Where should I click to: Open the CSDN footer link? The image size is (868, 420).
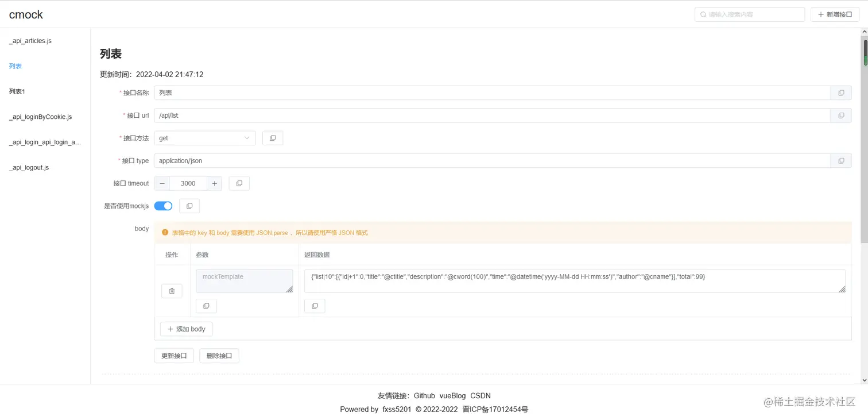coord(480,396)
